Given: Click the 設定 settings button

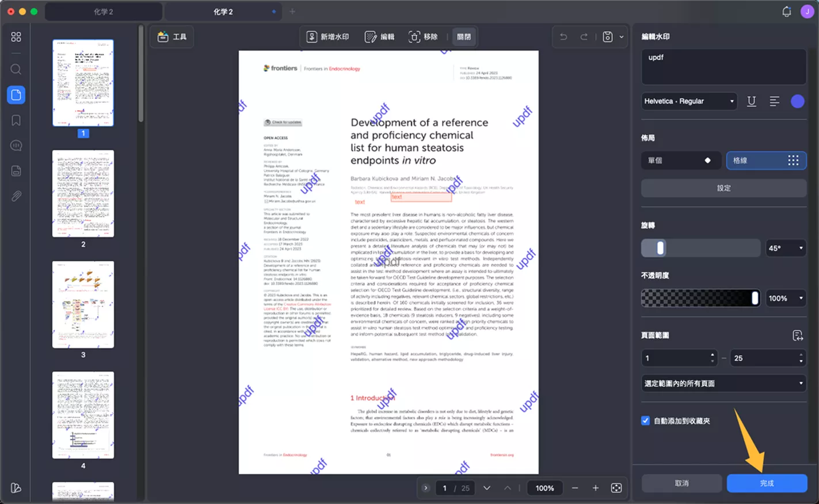Looking at the screenshot, I should point(723,188).
